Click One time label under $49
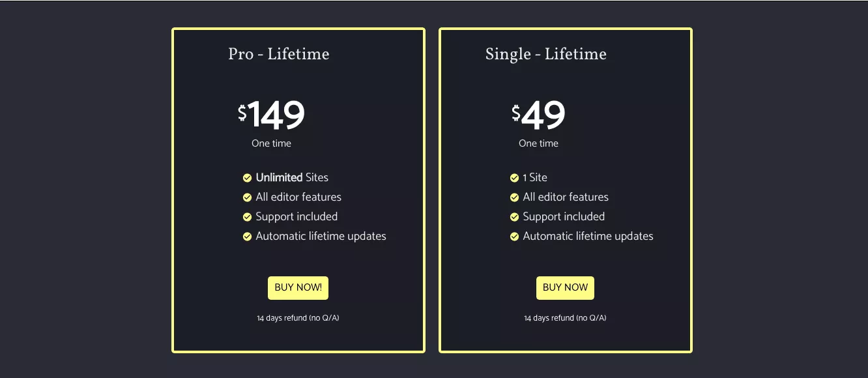The width and height of the screenshot is (868, 378). pyautogui.click(x=539, y=143)
